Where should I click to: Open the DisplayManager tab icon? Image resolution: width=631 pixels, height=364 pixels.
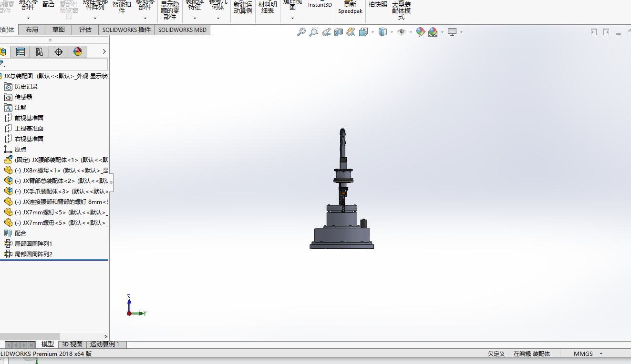point(78,51)
